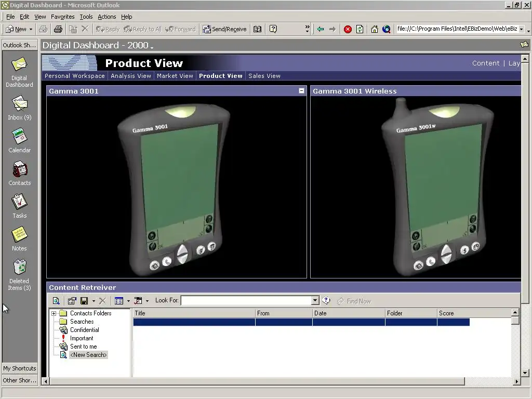
Task: Click folder list icon at top right
Action: click(x=524, y=45)
